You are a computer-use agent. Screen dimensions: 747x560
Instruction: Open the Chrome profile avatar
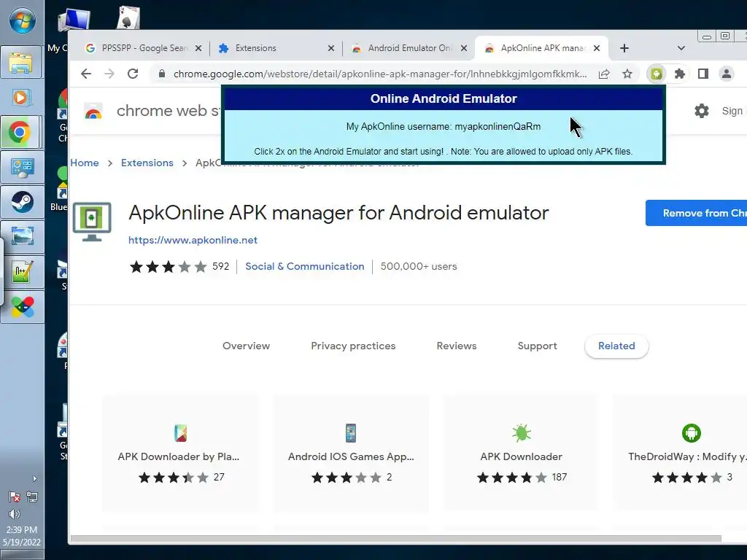coord(727,74)
